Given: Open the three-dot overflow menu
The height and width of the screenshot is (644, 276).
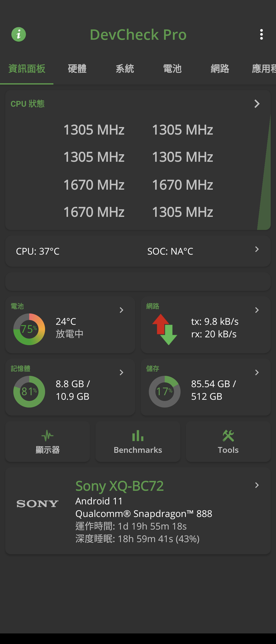Looking at the screenshot, I should (261, 34).
